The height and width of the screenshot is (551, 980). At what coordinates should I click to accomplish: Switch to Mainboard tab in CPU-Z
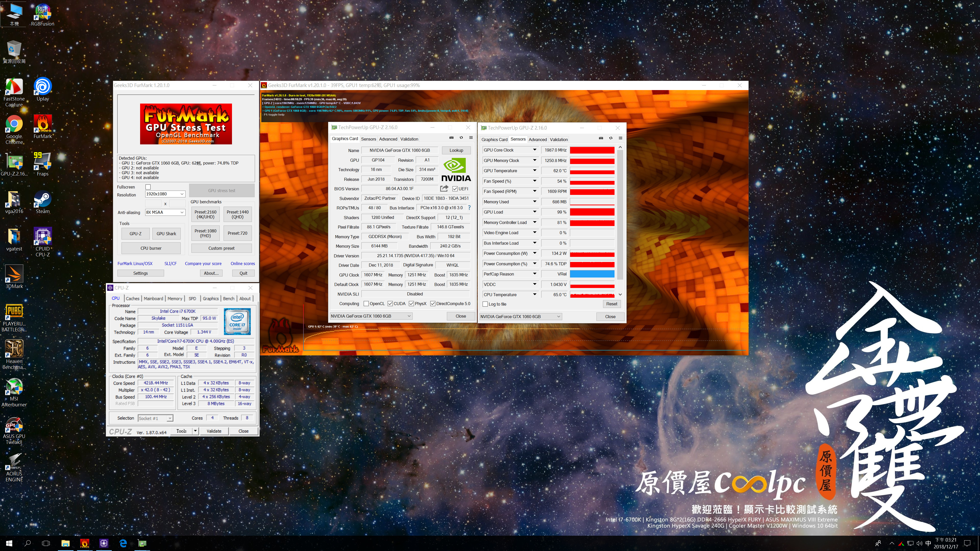tap(153, 298)
